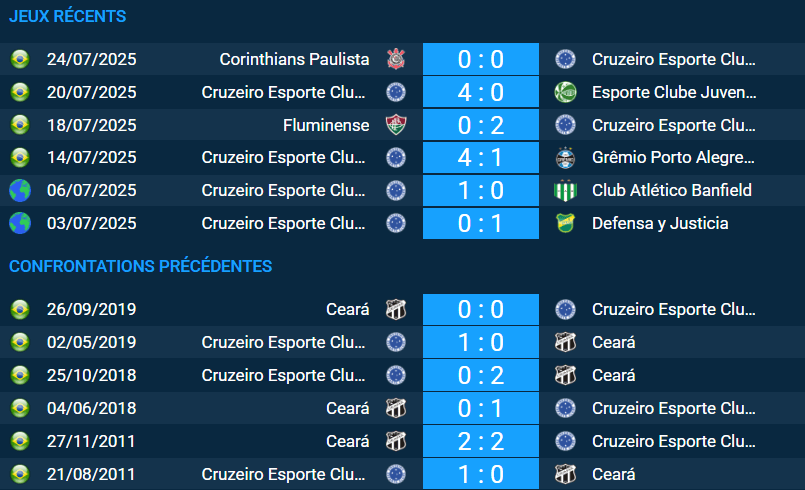Open the 0 : 2 score of Fluminense match
Viewport: 805px width, 490px height.
pyautogui.click(x=480, y=125)
